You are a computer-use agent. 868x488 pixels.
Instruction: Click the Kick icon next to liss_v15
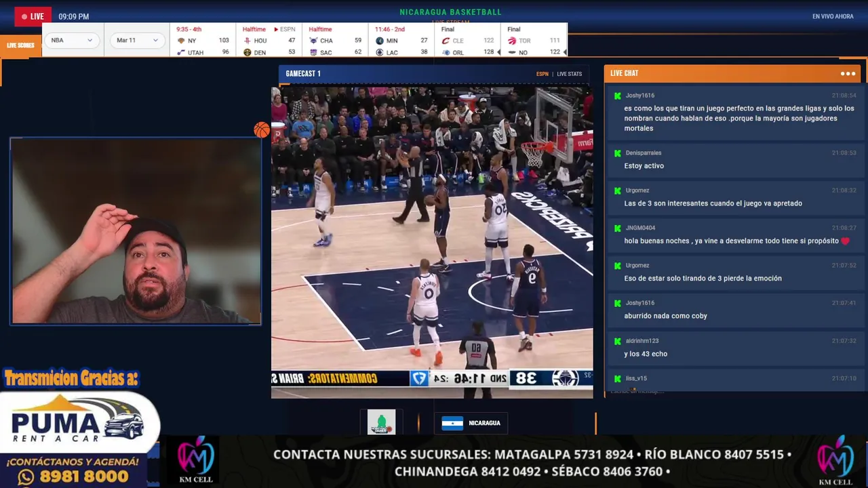[617, 378]
